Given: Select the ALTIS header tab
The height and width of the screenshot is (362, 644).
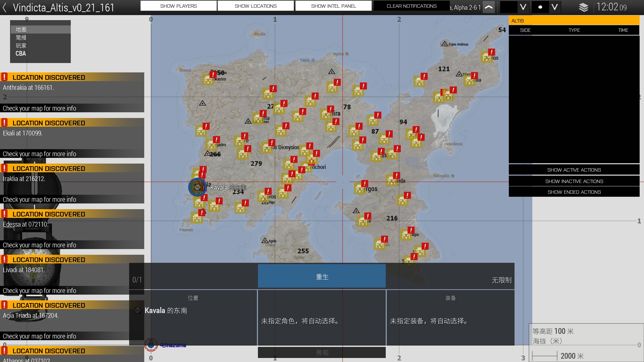Looking at the screenshot, I should click(574, 20).
